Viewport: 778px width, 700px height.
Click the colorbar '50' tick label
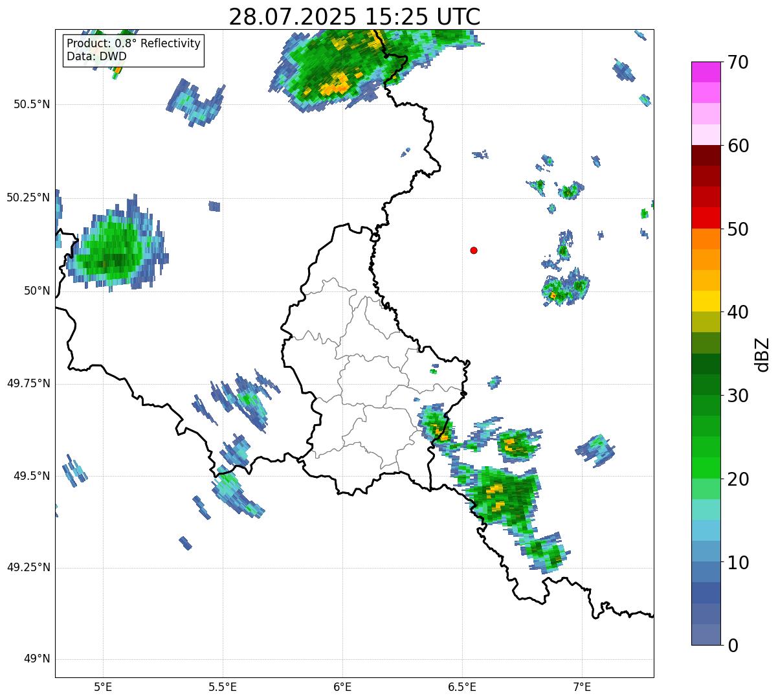pyautogui.click(x=738, y=229)
